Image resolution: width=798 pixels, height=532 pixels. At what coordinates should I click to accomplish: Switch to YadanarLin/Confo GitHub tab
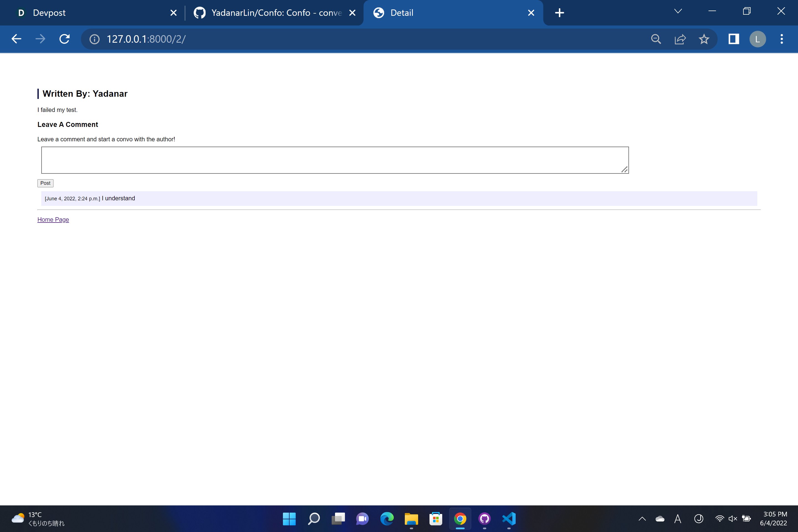272,13
